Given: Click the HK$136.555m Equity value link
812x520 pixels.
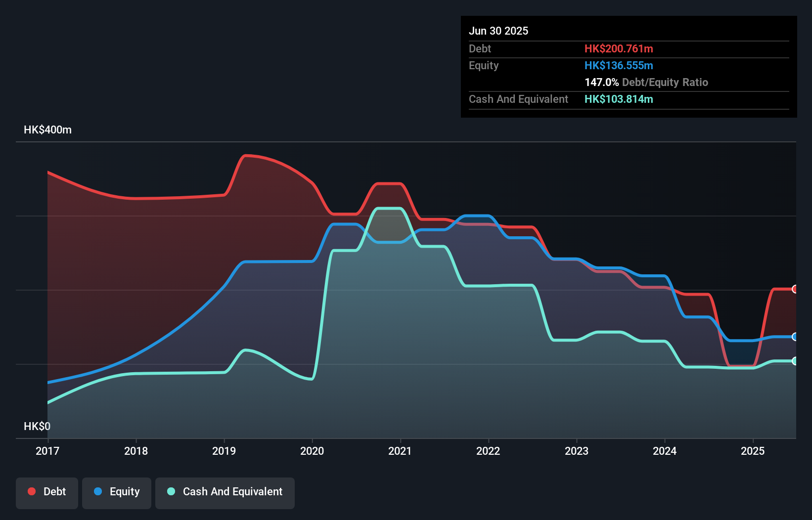Looking at the screenshot, I should pos(619,65).
